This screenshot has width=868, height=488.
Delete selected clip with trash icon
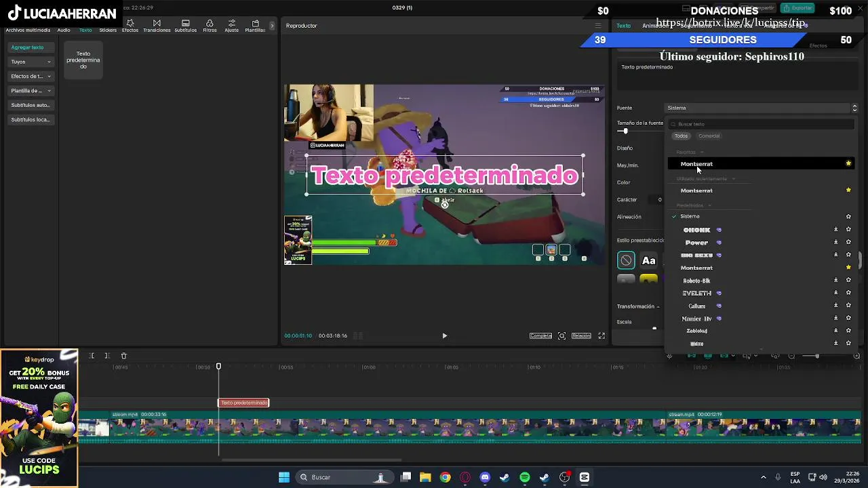click(x=123, y=356)
